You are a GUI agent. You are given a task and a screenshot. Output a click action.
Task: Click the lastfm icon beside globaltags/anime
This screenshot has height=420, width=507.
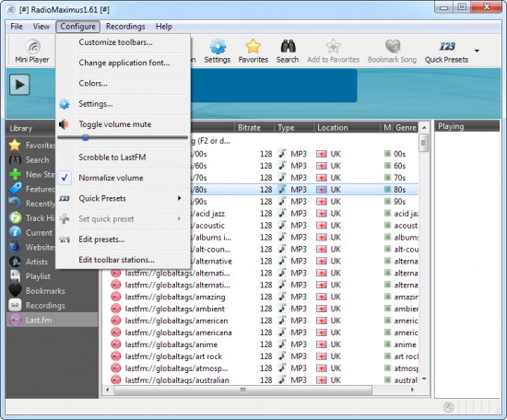click(116, 344)
